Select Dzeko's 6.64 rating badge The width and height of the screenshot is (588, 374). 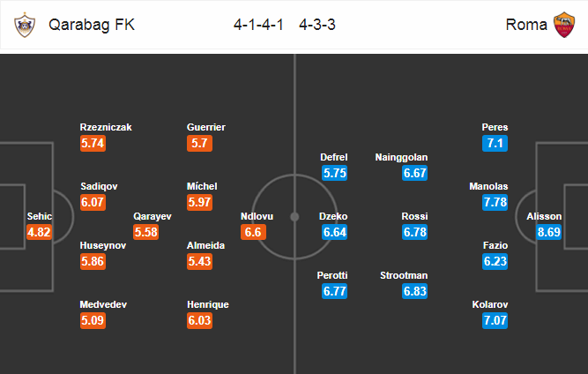click(x=334, y=232)
